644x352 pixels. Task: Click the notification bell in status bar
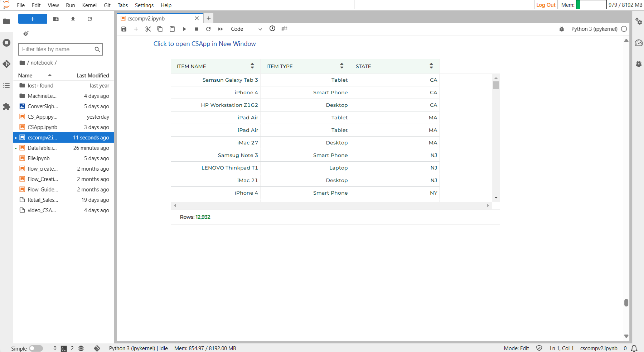[634, 348]
